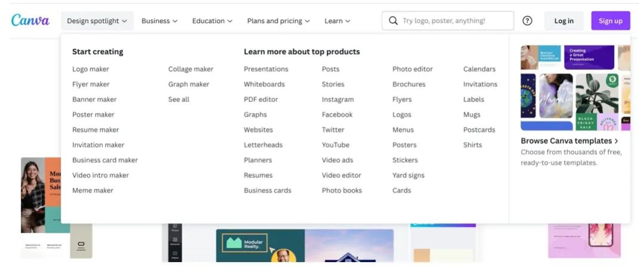Select Logo maker link
Viewport: 644px width, 274px height.
[91, 69]
